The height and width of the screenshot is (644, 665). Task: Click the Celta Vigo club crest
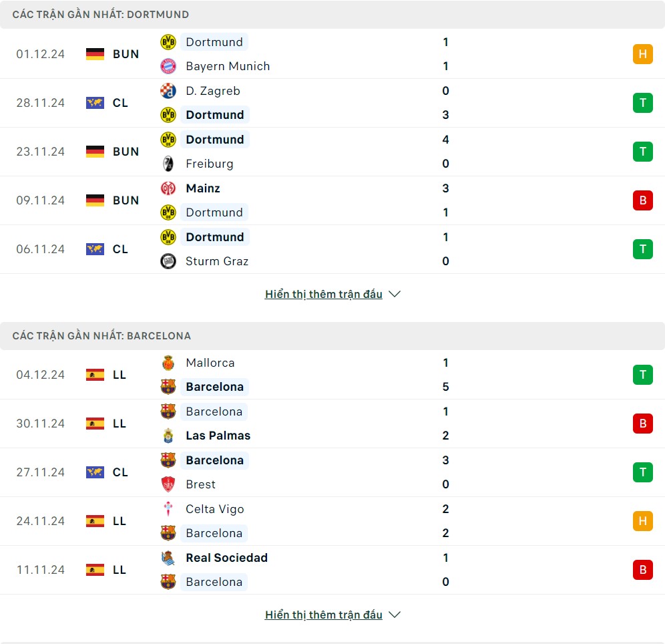click(168, 509)
